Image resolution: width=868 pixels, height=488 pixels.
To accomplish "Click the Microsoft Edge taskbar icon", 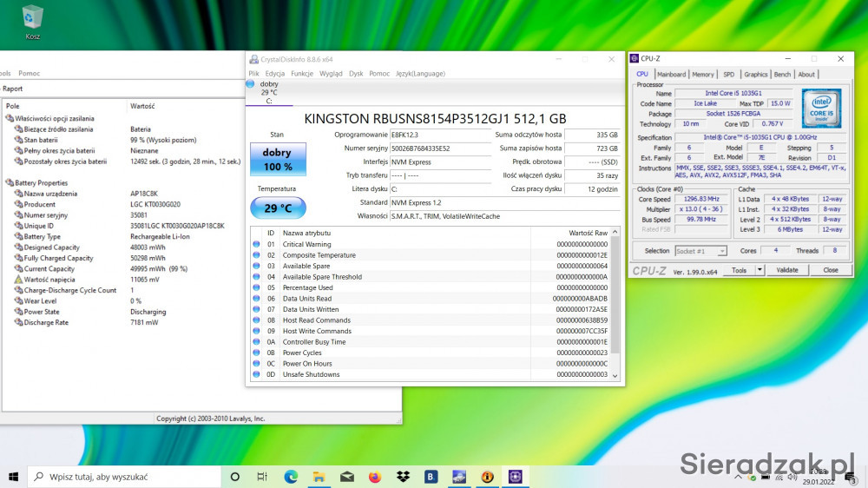I will tap(291, 477).
